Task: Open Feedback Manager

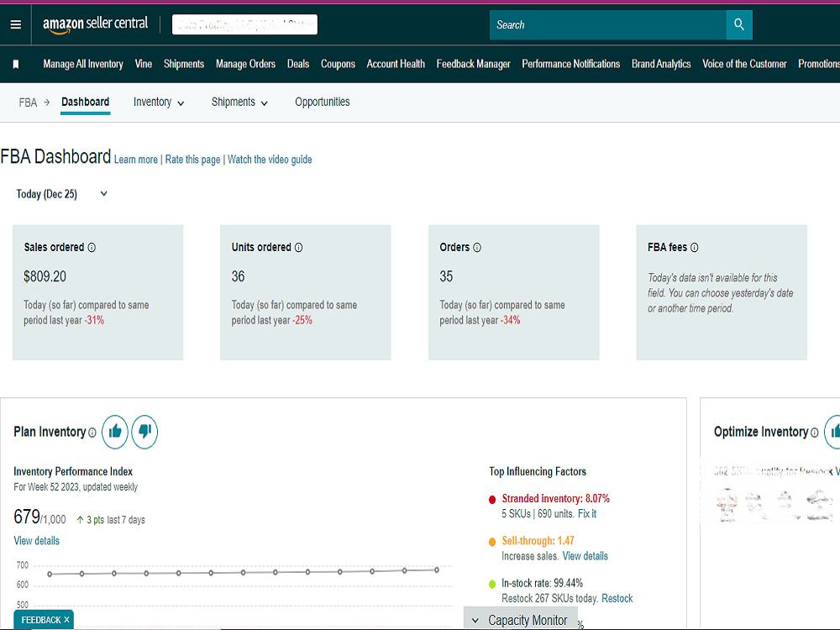Action: [x=474, y=65]
